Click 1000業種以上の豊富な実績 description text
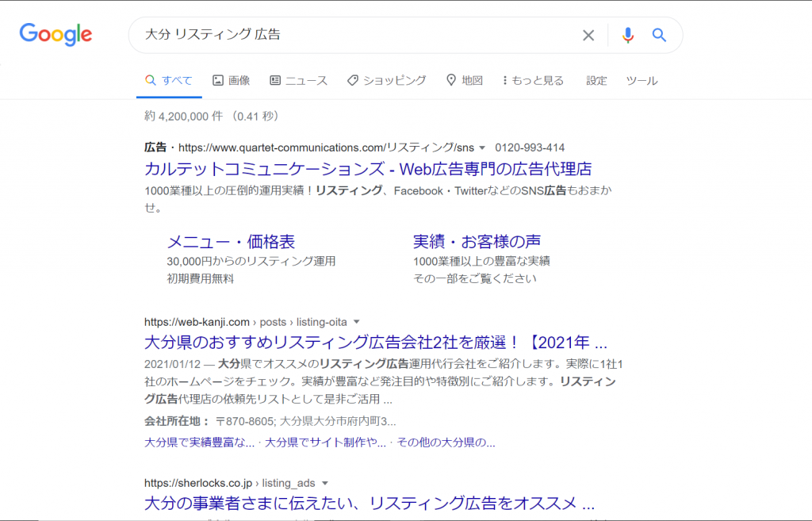 [481, 261]
